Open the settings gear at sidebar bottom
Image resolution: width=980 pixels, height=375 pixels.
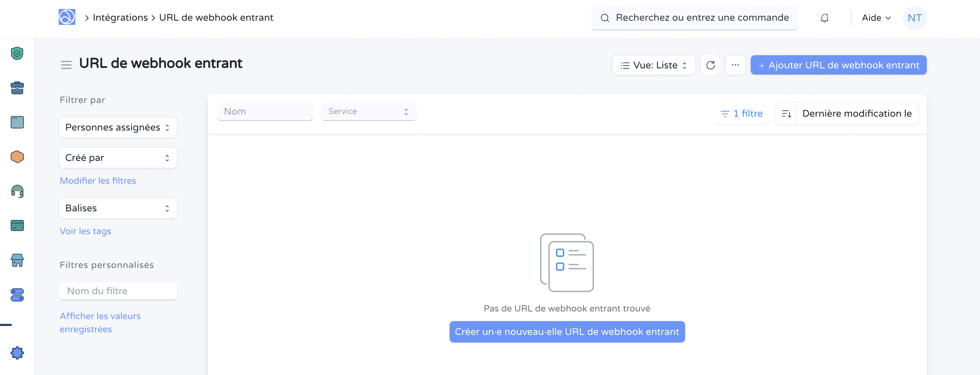click(x=17, y=353)
